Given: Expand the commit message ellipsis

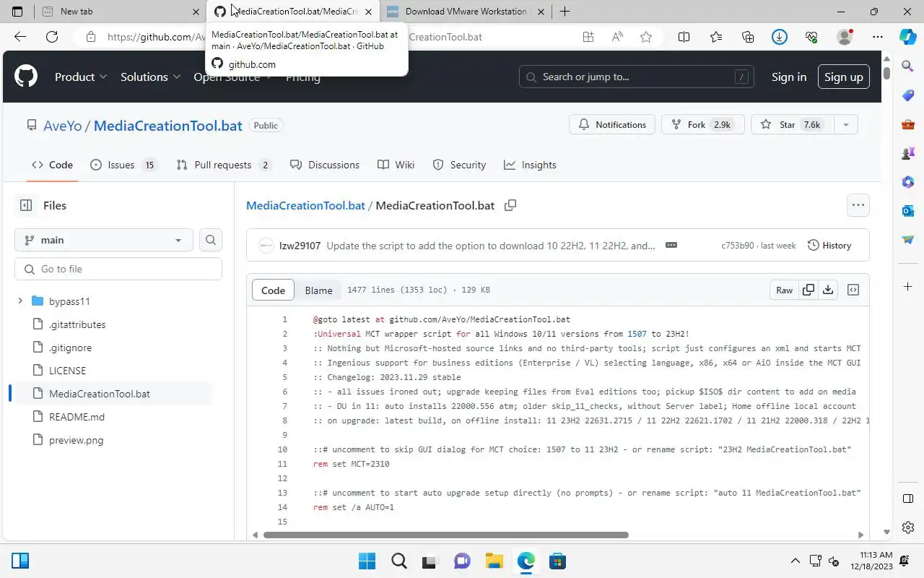Looking at the screenshot, I should pyautogui.click(x=671, y=245).
